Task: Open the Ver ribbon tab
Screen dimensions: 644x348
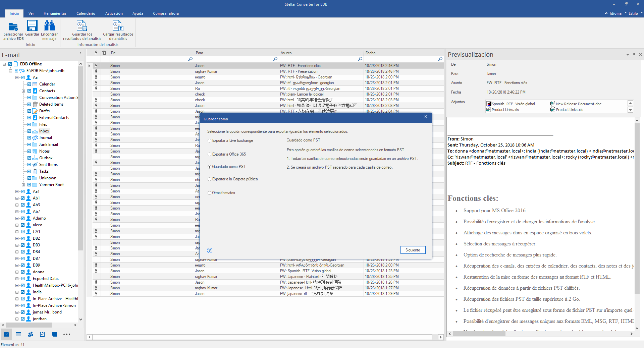Action: click(31, 13)
